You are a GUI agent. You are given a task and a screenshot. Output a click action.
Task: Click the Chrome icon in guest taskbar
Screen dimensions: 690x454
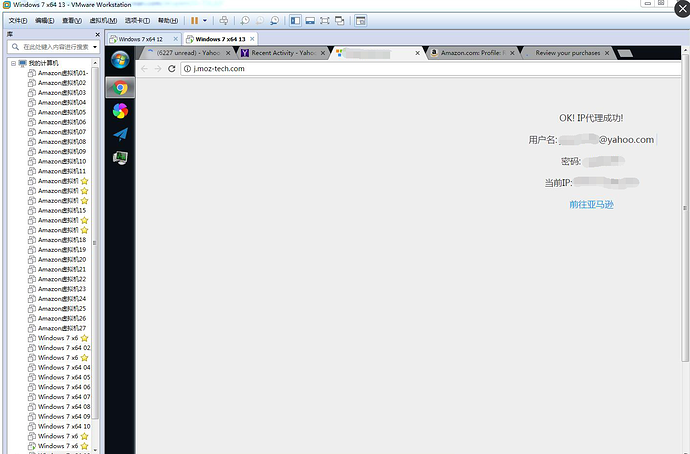[120, 86]
